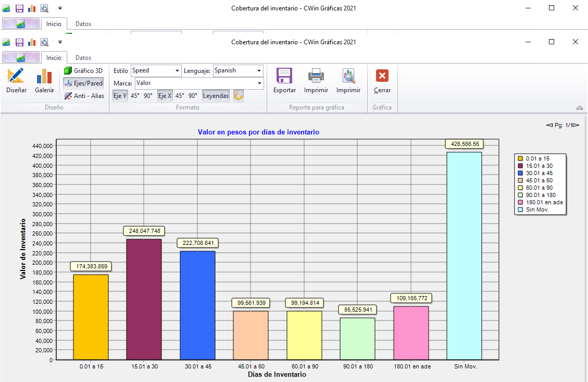Toggle the Ejes/Pared option off
Screen dimensions: 588x382
point(83,83)
